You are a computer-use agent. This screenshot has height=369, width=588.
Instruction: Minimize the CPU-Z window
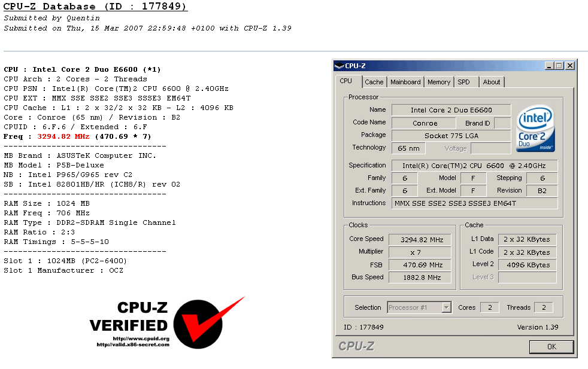549,66
